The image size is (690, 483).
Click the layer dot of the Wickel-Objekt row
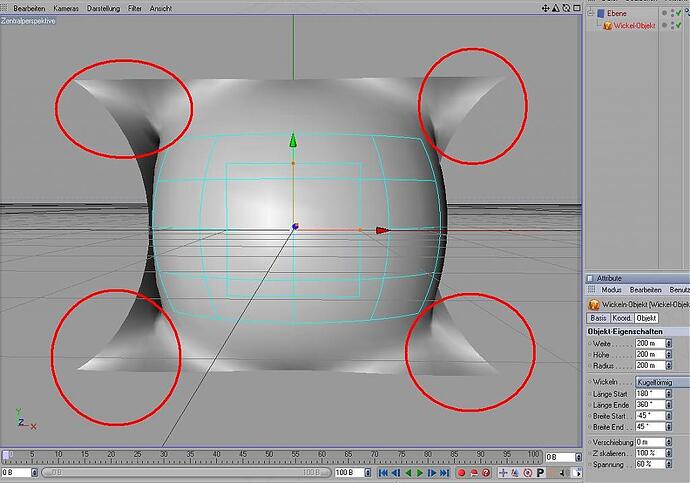[664, 26]
